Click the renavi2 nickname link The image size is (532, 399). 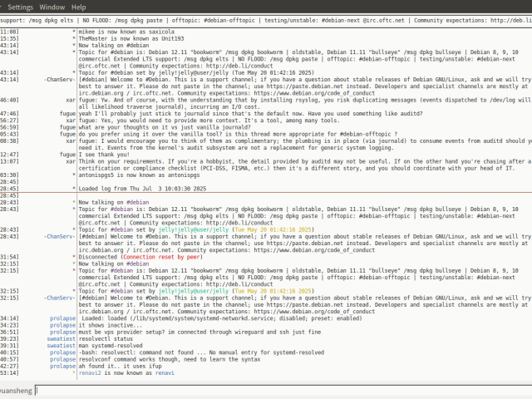(90, 373)
